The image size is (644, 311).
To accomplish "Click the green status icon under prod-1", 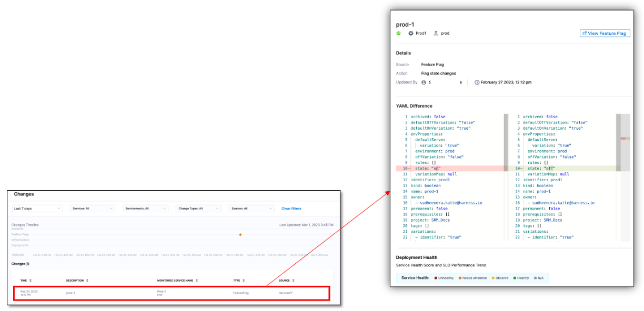I will tap(398, 34).
